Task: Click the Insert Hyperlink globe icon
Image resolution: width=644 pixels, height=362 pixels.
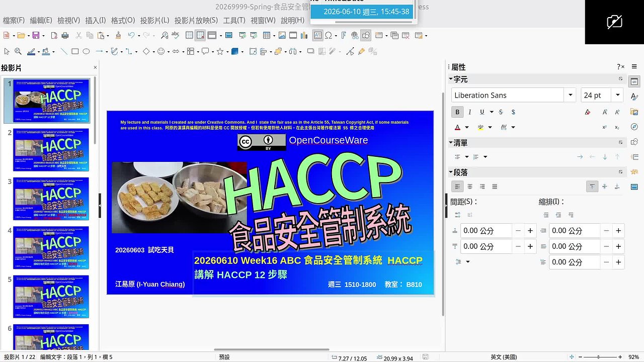Action: click(x=355, y=35)
